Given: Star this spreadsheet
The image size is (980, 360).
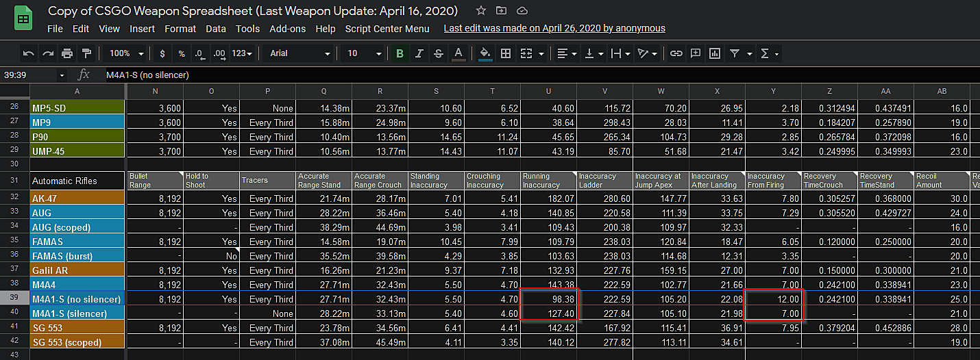Looking at the screenshot, I should (481, 11).
